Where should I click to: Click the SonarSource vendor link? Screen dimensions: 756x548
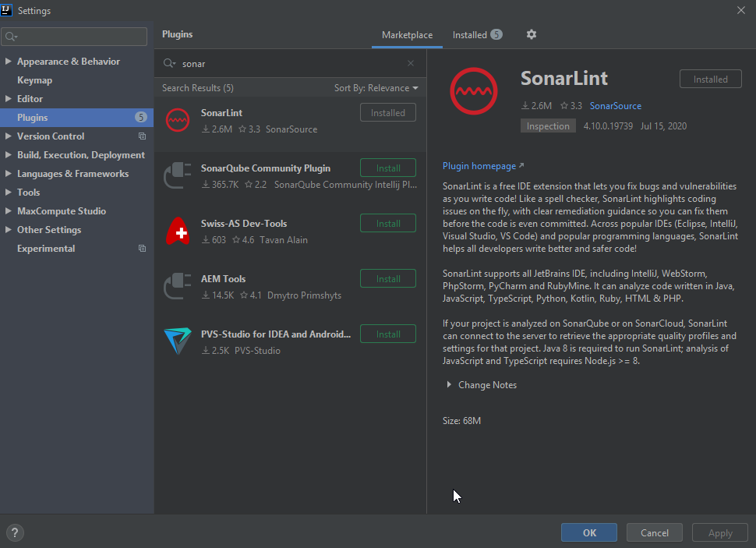pyautogui.click(x=616, y=105)
